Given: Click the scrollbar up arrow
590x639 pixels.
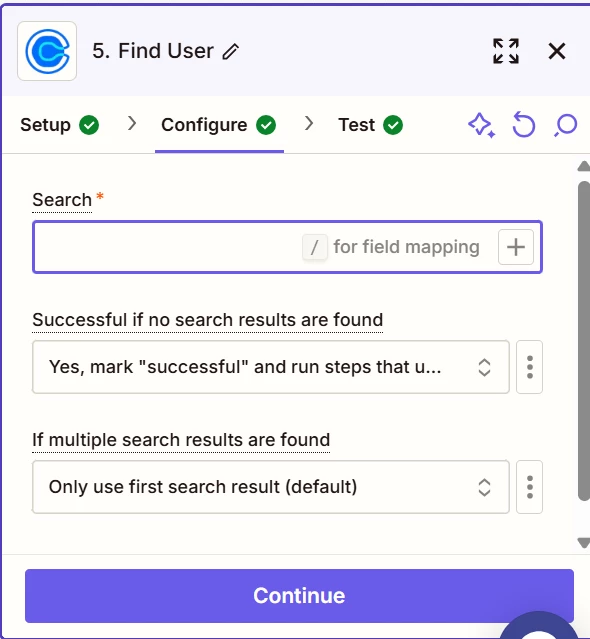Looking at the screenshot, I should click(584, 166).
